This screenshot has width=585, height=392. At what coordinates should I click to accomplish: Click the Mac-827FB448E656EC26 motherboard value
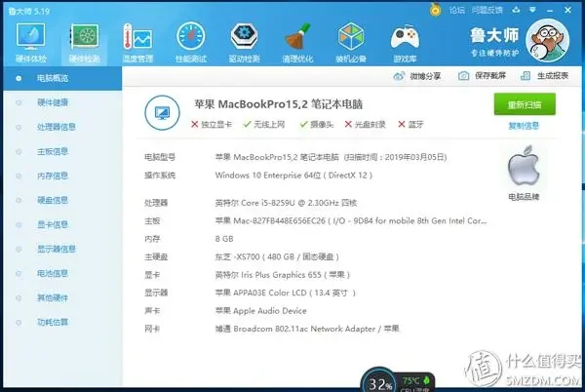click(351, 220)
